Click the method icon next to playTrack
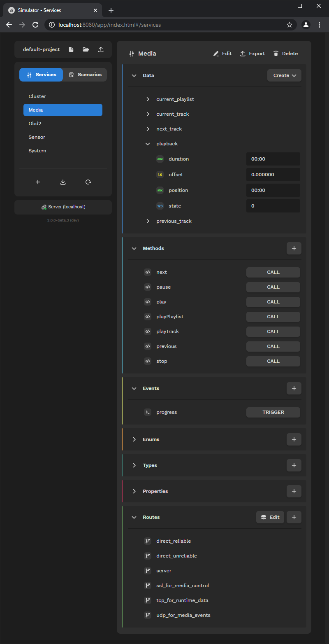 click(147, 331)
